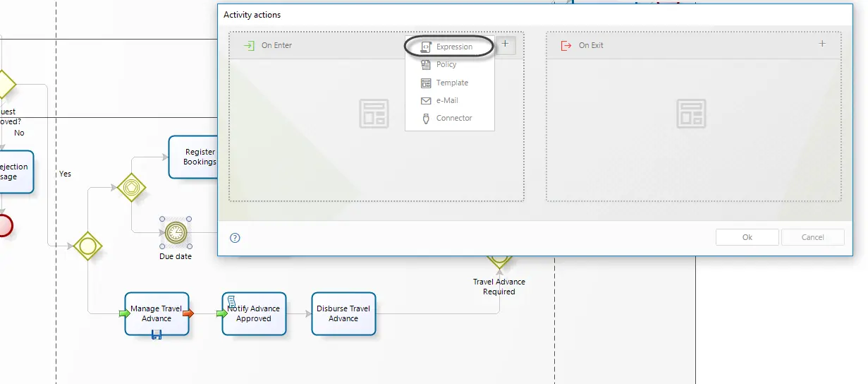This screenshot has height=384, width=868.
Task: Add an On Enter action with plus
Action: 505,44
